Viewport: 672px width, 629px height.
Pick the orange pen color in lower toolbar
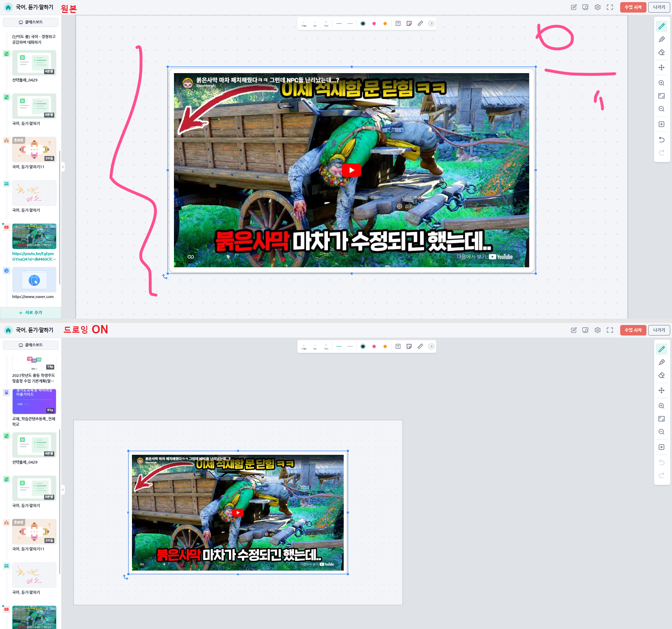[385, 346]
